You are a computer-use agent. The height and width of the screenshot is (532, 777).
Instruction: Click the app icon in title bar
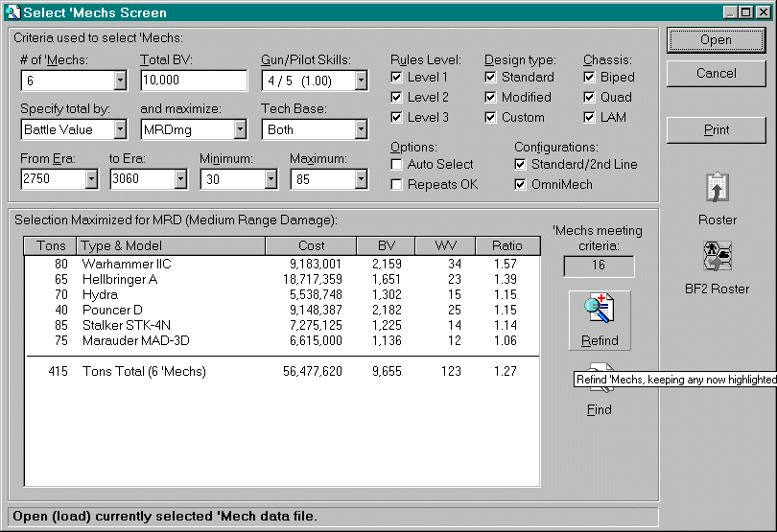tap(13, 12)
